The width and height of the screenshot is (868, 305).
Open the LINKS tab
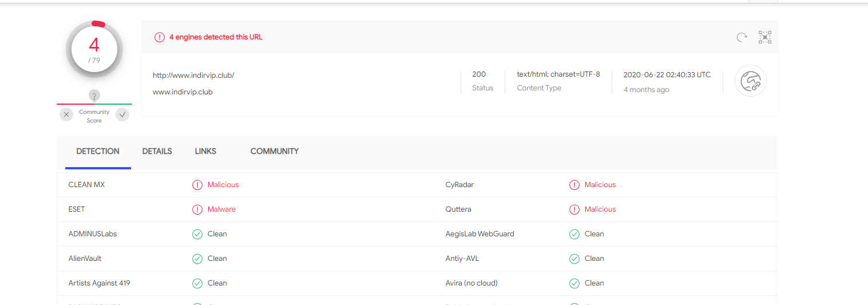tap(205, 152)
